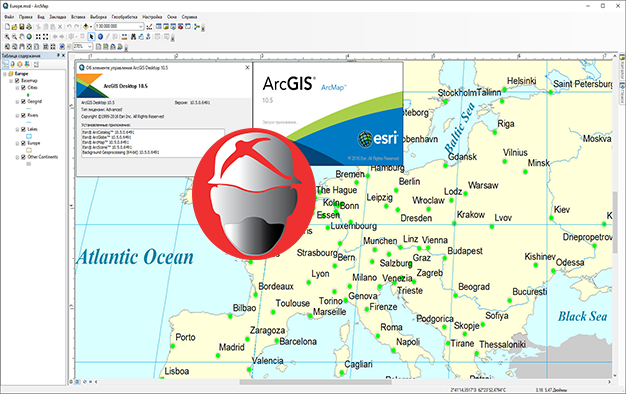The height and width of the screenshot is (394, 626).
Task: Open the map scale dropdown
Action: [x=141, y=26]
